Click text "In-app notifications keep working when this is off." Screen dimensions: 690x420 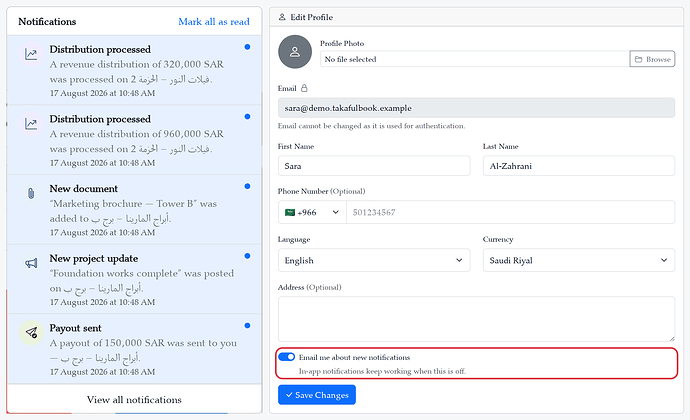[x=382, y=371]
